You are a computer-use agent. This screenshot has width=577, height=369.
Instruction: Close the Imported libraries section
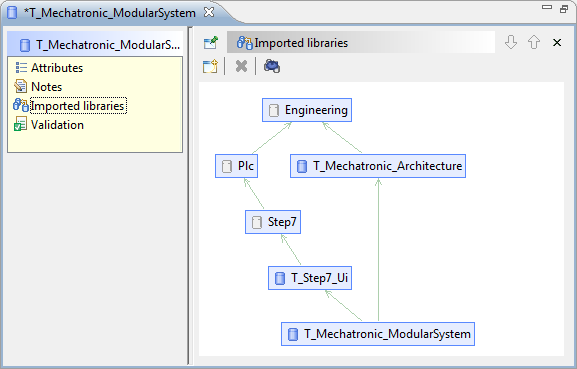pyautogui.click(x=557, y=43)
